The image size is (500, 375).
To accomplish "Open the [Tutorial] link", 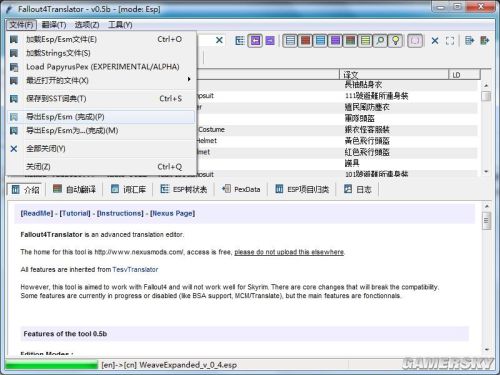I will (75, 213).
